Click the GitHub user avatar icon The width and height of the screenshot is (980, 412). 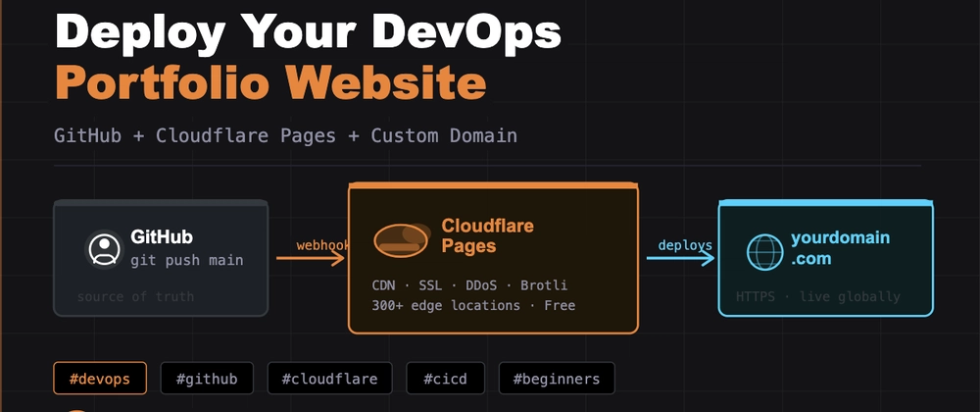click(x=105, y=249)
